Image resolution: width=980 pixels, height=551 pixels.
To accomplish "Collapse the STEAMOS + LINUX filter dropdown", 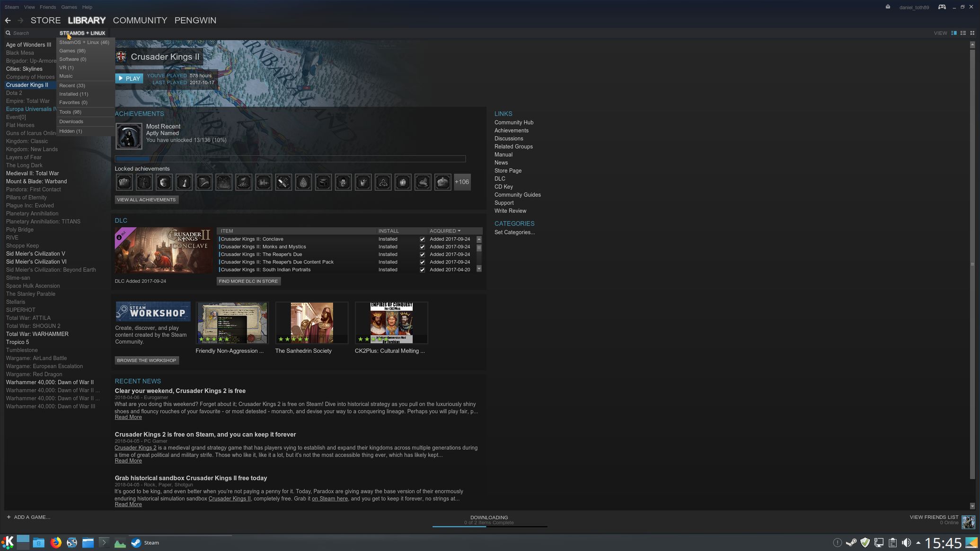I will (82, 33).
